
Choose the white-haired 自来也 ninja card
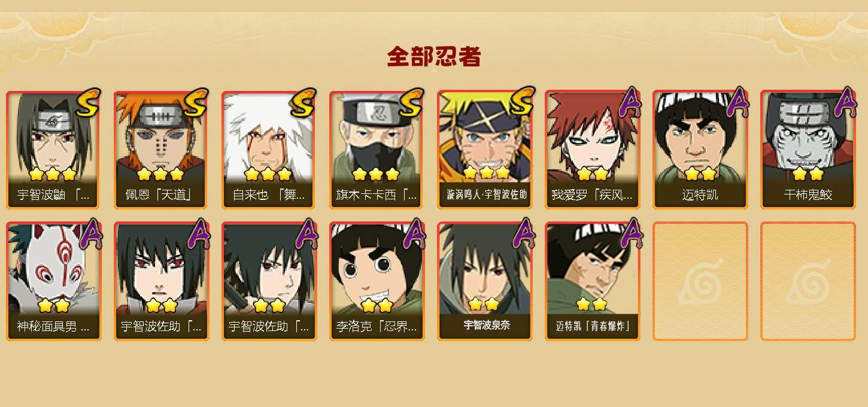click(x=269, y=150)
